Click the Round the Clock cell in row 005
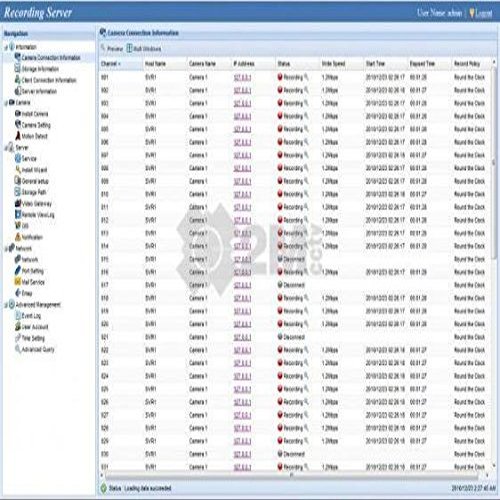Viewport: 500px width, 500px height. pyautogui.click(x=469, y=129)
